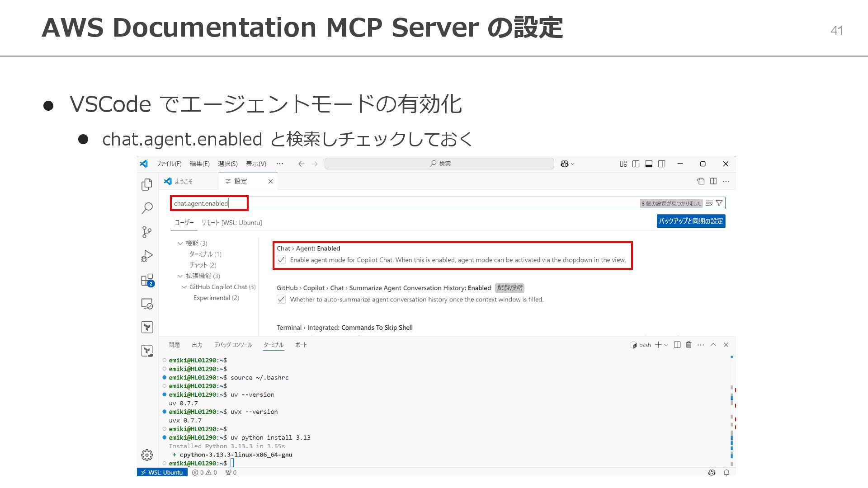Screen dimensions: 868x488
Task: Toggle the secondary side bar icon
Action: (661, 164)
